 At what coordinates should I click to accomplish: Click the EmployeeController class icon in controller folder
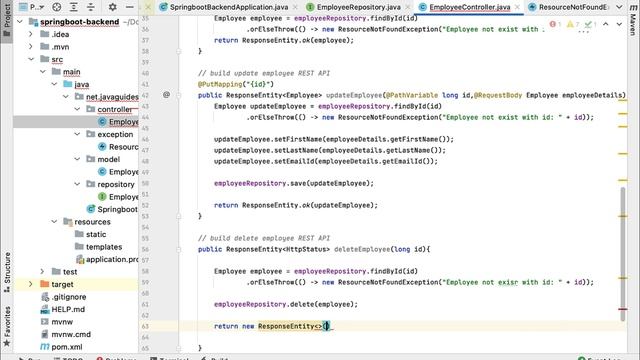coord(102,122)
